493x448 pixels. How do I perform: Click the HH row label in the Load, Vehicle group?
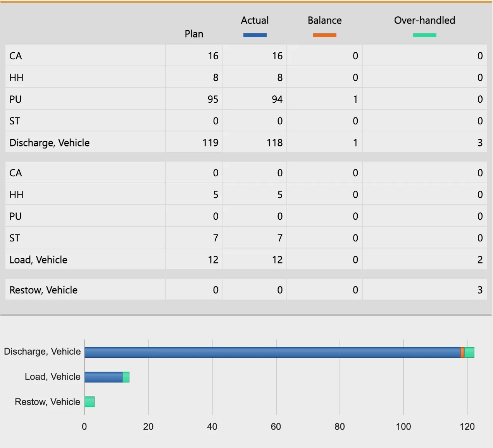coord(16,195)
